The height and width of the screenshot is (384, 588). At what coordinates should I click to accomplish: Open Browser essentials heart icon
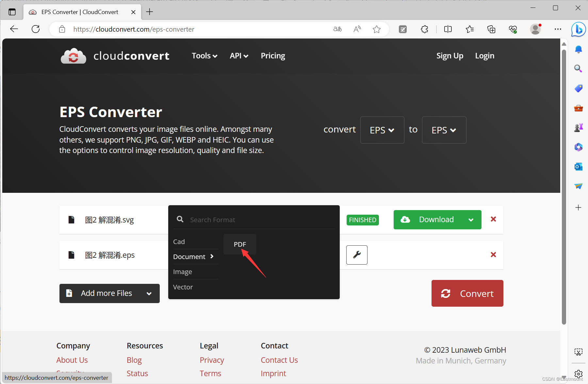(513, 29)
